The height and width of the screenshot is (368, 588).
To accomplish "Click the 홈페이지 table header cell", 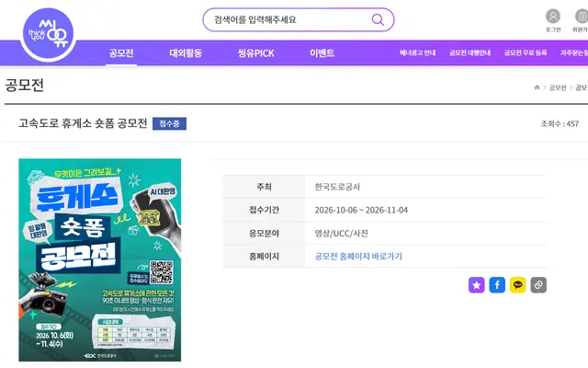I will coord(264,256).
